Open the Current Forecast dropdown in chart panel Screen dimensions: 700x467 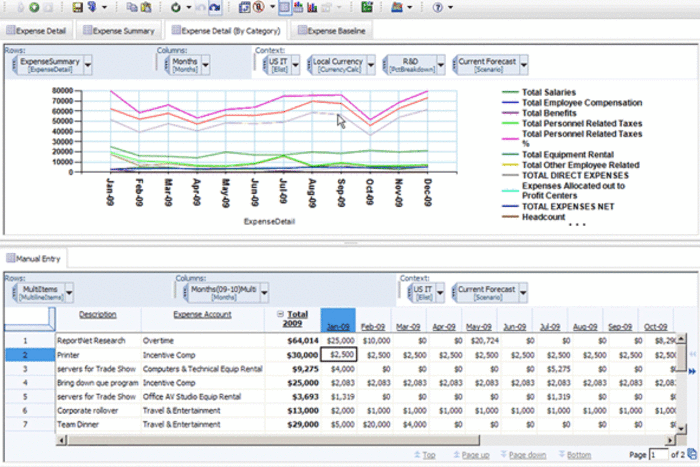click(x=524, y=65)
